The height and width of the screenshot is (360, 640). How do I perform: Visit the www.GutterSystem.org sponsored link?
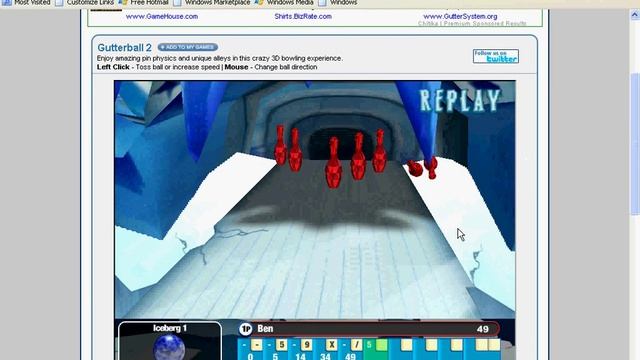(460, 16)
